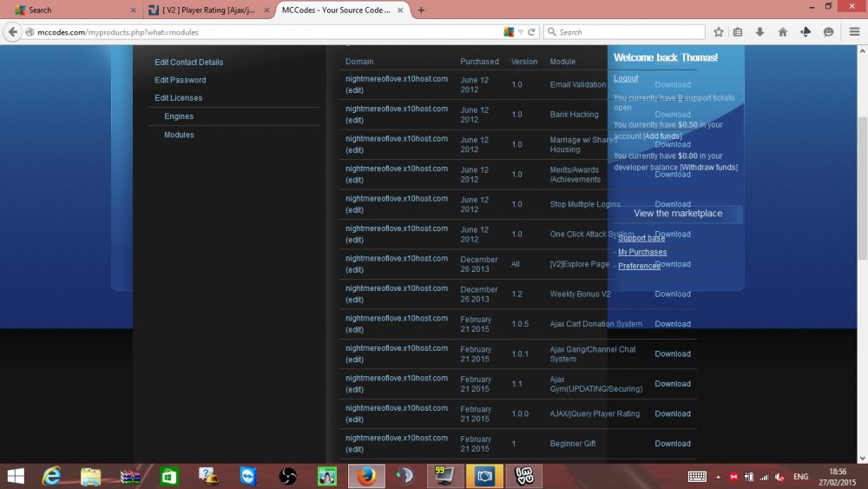Click View the marketplace button
868x489 pixels.
[677, 214]
